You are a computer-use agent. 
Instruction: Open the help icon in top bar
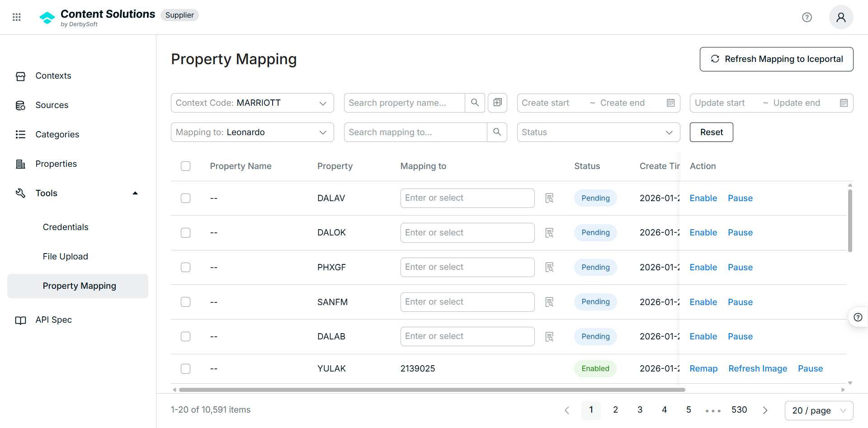[x=807, y=17]
